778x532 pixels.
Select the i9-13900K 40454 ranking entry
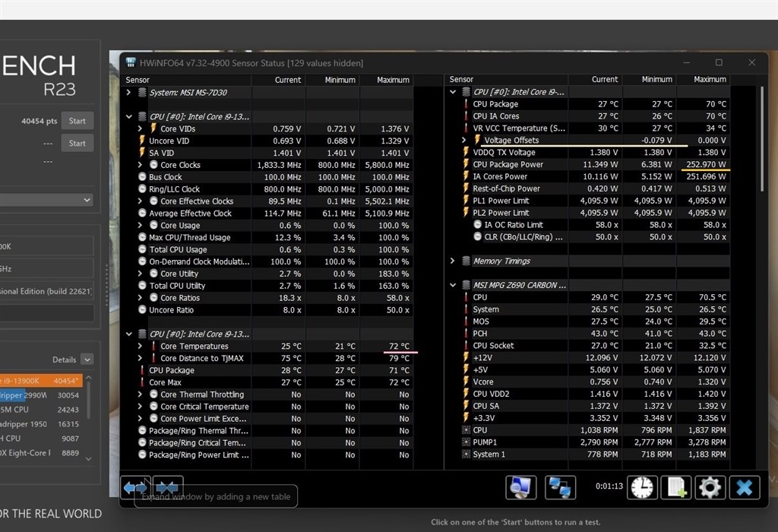[x=41, y=381]
